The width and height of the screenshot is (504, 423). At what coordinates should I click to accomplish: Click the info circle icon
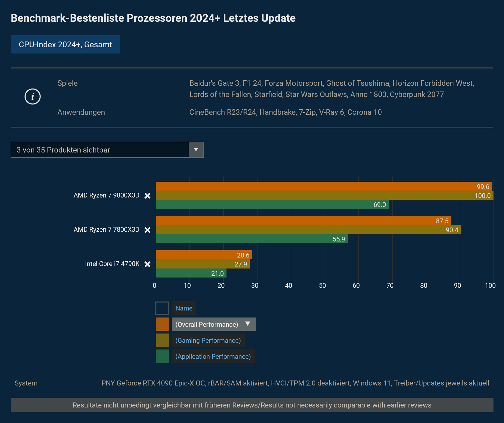point(33,96)
